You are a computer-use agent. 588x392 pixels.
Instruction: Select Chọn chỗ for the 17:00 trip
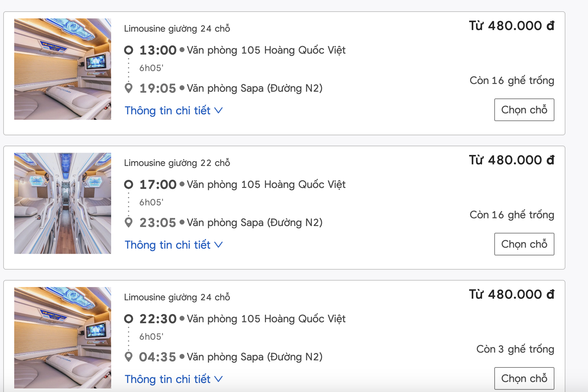tap(524, 244)
